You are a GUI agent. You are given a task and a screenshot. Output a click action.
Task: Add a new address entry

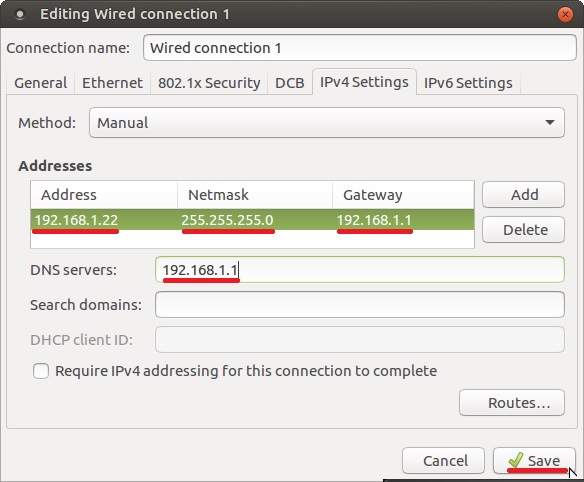(x=523, y=194)
